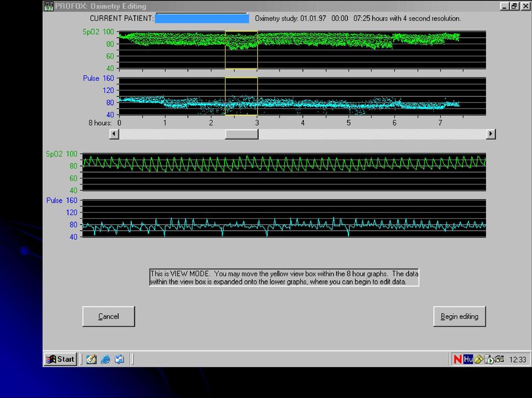532x398 pixels.
Task: Click the expanded Pulse waveform graph
Action: click(x=284, y=218)
